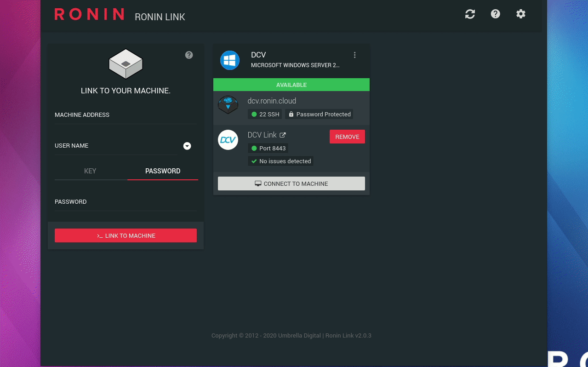Click the DCV Link label
Image resolution: width=588 pixels, height=367 pixels.
pos(262,135)
